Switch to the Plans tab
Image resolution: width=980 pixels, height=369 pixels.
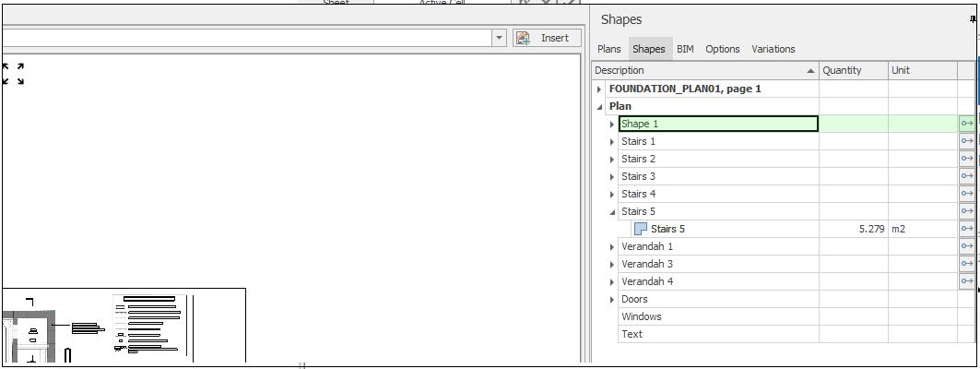click(609, 49)
